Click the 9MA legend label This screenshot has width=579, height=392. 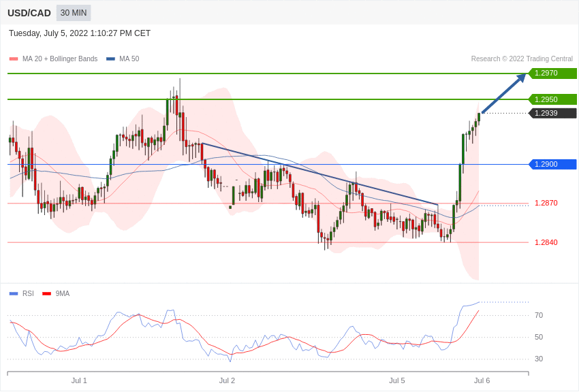coord(63,293)
